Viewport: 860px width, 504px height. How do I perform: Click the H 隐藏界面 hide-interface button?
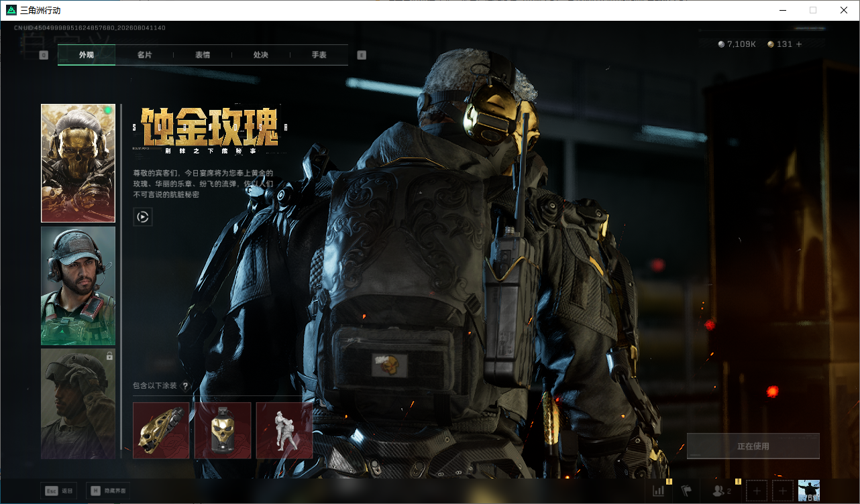tap(108, 491)
